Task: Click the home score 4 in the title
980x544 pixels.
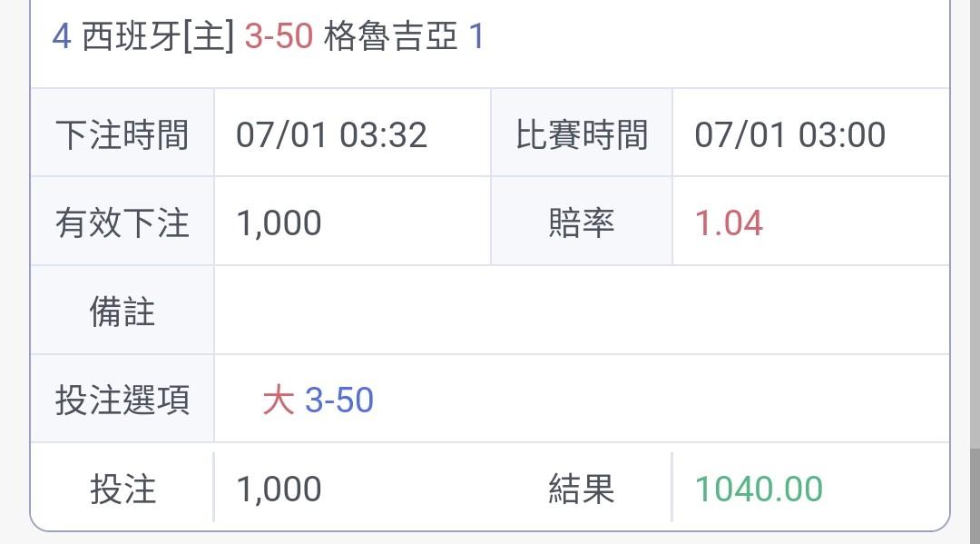Action: click(x=61, y=38)
